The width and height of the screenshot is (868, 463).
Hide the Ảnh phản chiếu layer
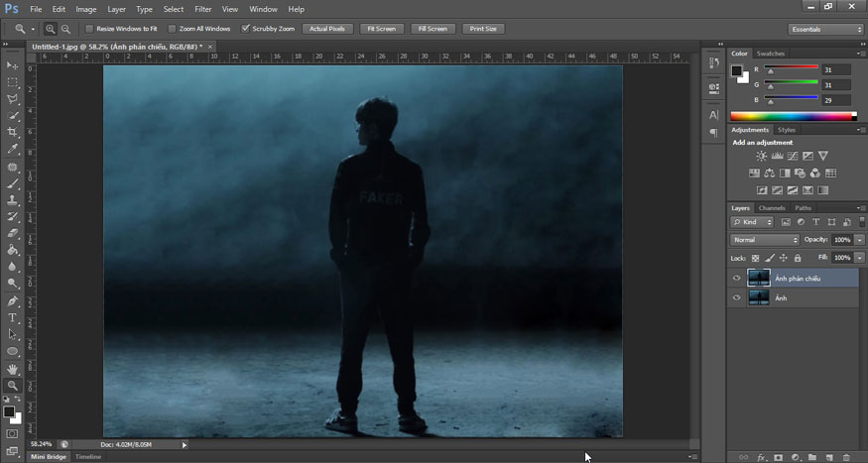[736, 279]
